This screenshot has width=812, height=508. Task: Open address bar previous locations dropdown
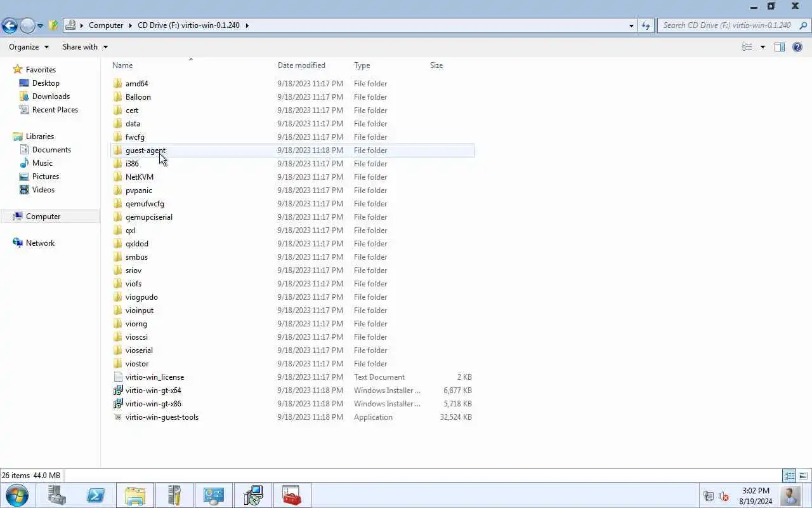pyautogui.click(x=631, y=26)
